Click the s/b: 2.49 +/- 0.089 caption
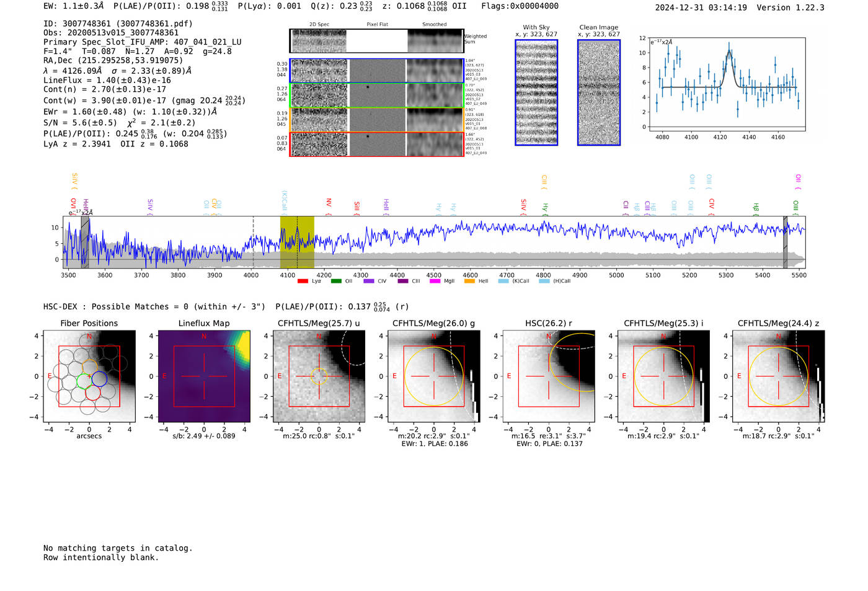 204,436
